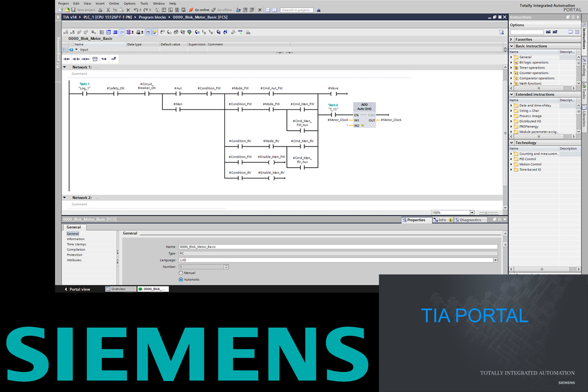This screenshot has height=392, width=588.
Task: Toggle favorites display in the editor toolbar
Action: click(155, 32)
